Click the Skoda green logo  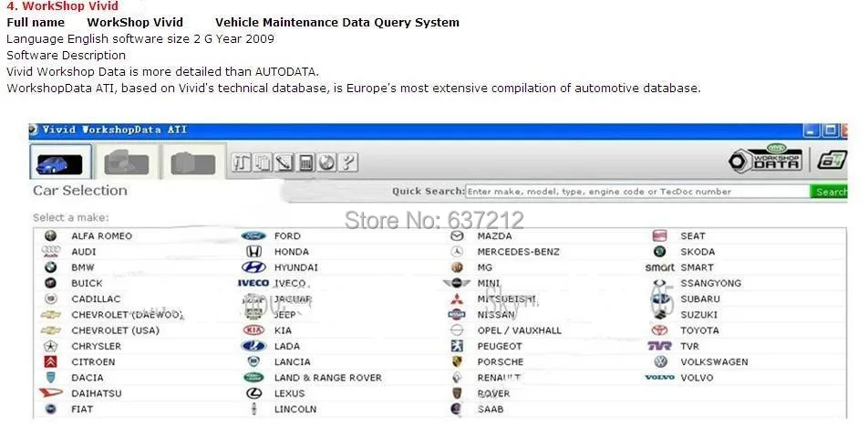pos(660,252)
